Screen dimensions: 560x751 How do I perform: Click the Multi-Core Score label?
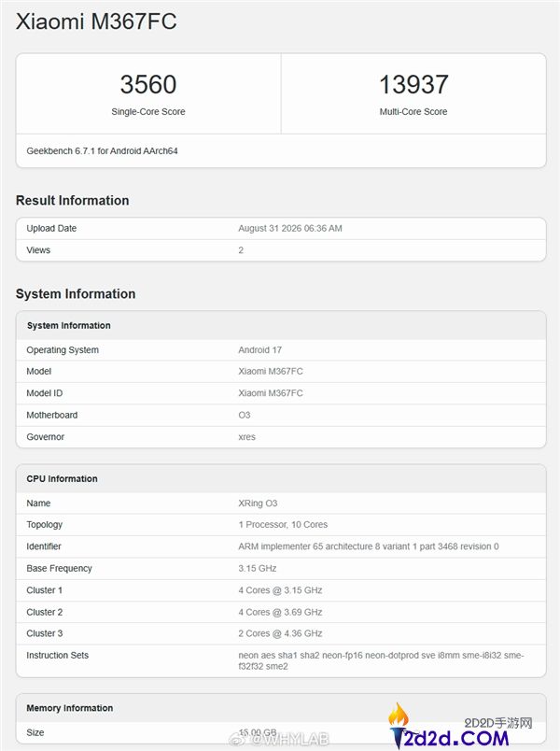tap(413, 111)
